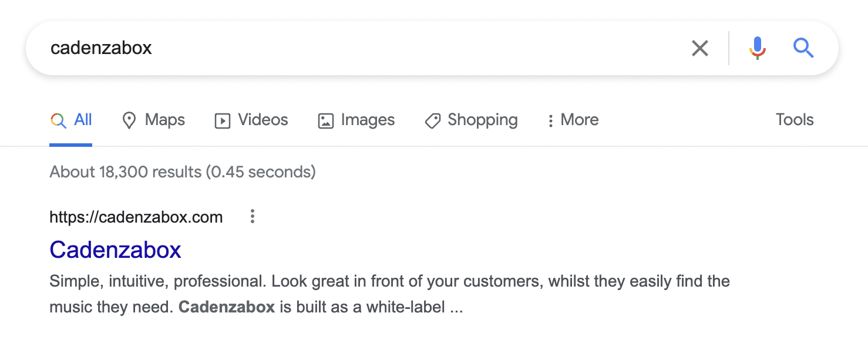The width and height of the screenshot is (868, 343).
Task: Start voice search with the microphone icon
Action: (757, 48)
